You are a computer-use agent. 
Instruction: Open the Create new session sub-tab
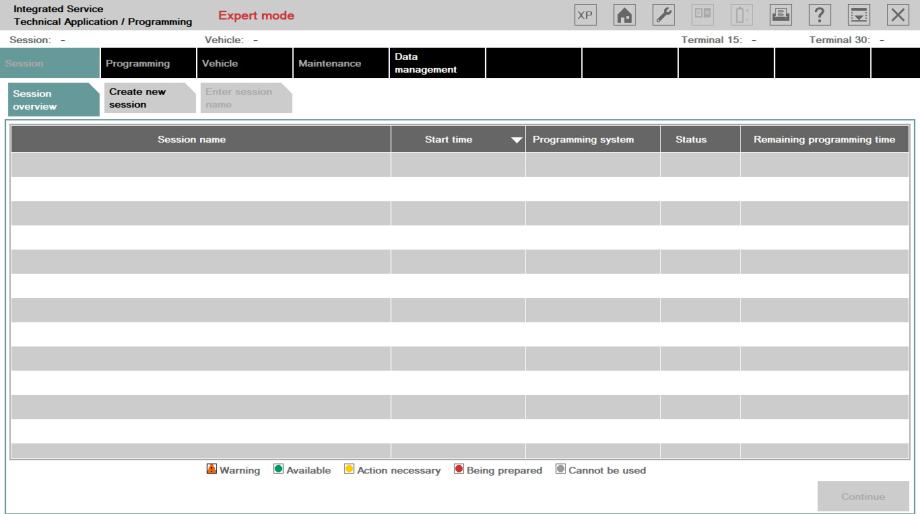point(150,98)
